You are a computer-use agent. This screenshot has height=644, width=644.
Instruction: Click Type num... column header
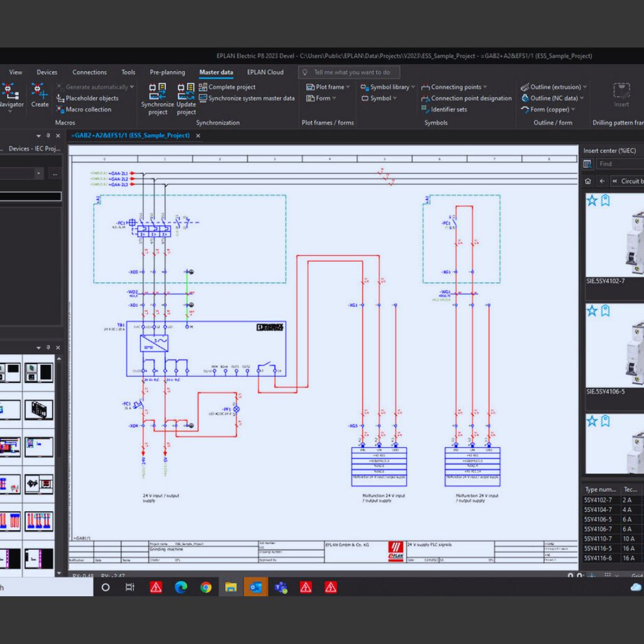point(601,489)
